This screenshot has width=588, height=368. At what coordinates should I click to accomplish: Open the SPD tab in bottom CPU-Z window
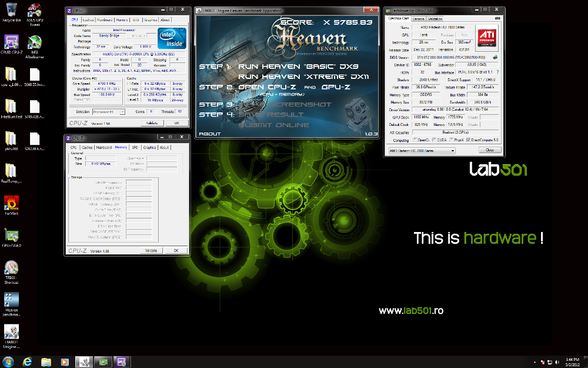point(135,148)
